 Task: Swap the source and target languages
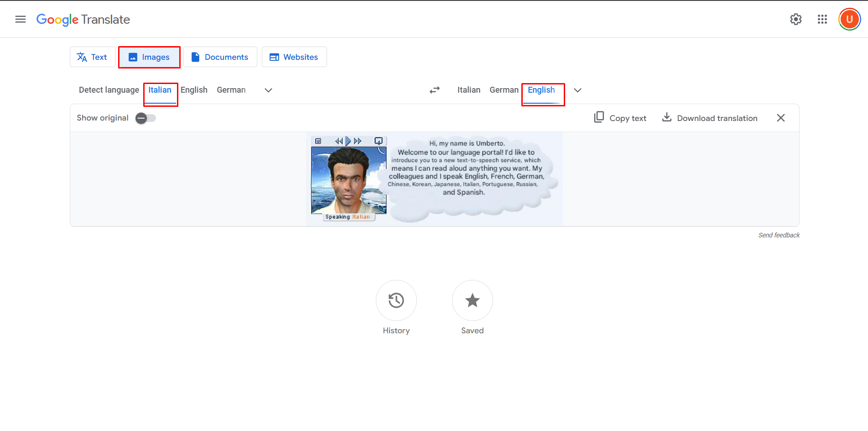(435, 90)
